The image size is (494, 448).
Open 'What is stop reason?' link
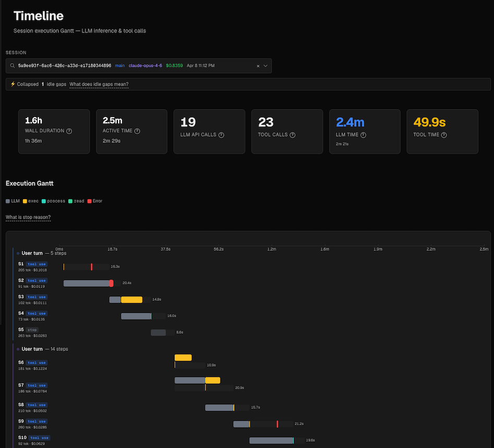[x=28, y=217]
